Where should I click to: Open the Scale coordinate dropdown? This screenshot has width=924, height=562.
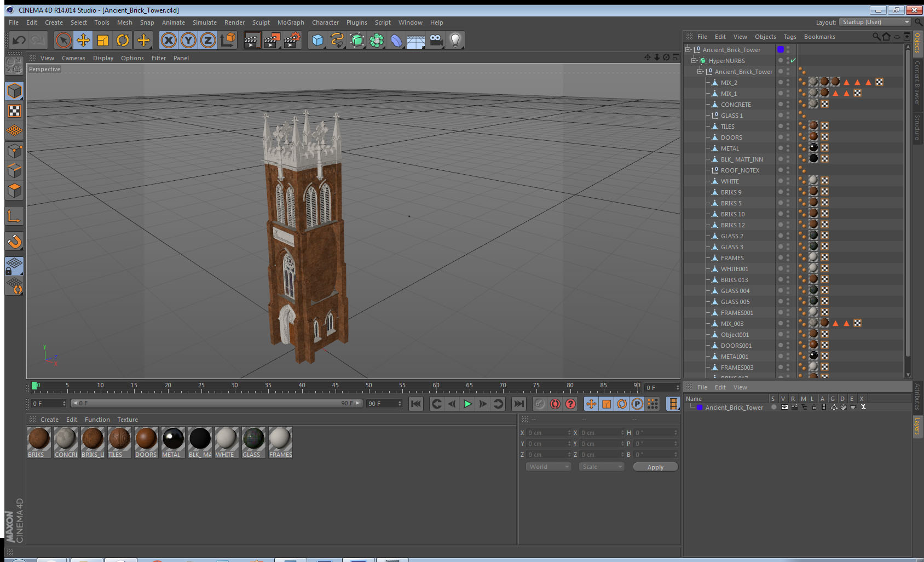602,467
